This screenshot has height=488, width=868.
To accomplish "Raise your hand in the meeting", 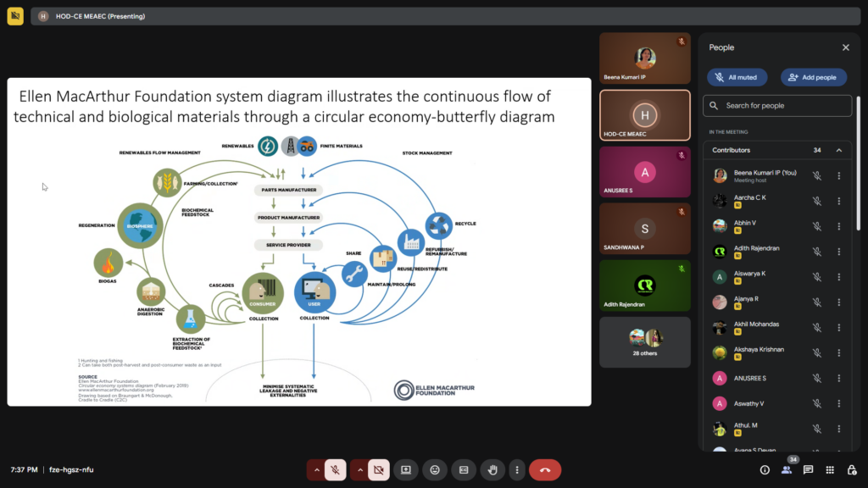I will 492,469.
